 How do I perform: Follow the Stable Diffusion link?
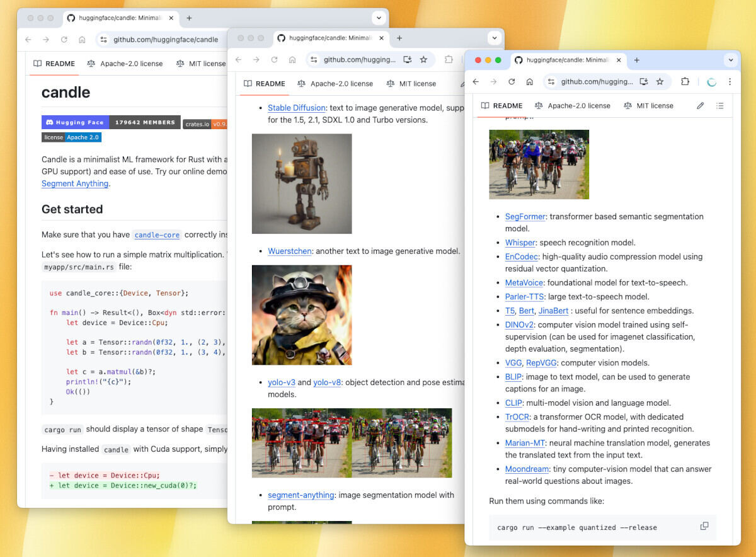coord(296,108)
